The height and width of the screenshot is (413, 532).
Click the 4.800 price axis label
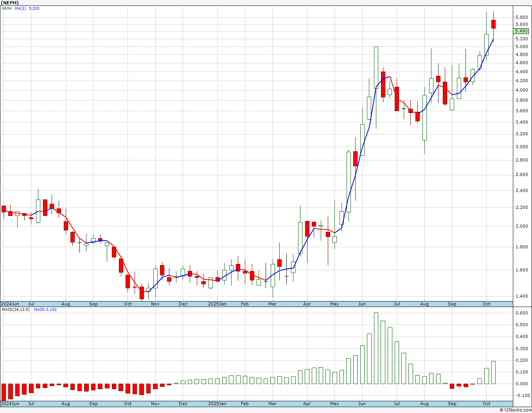(521, 54)
